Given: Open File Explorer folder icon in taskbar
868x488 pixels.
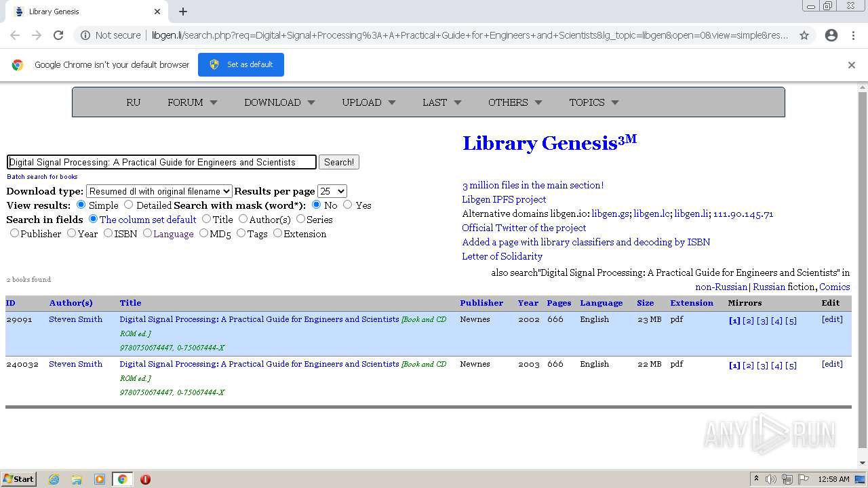Looking at the screenshot, I should tap(77, 479).
